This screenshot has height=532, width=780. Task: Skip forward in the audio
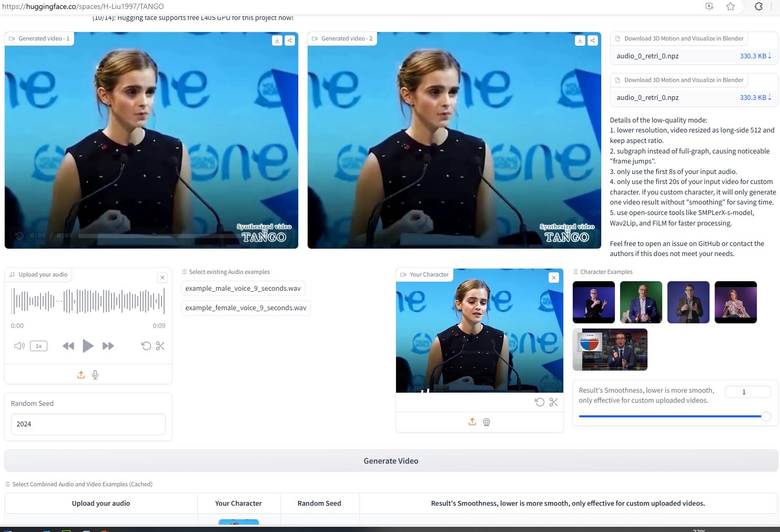point(108,346)
